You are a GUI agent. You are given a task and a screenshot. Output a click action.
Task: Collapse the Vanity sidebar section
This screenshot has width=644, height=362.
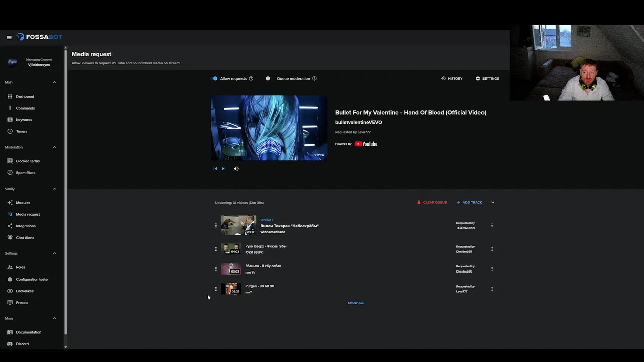point(54,189)
